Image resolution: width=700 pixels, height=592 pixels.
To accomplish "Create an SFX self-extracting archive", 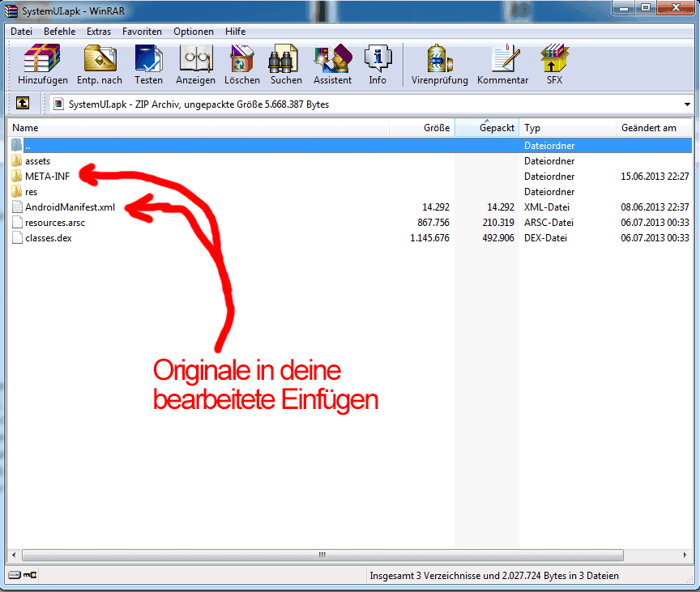I will pos(554,58).
